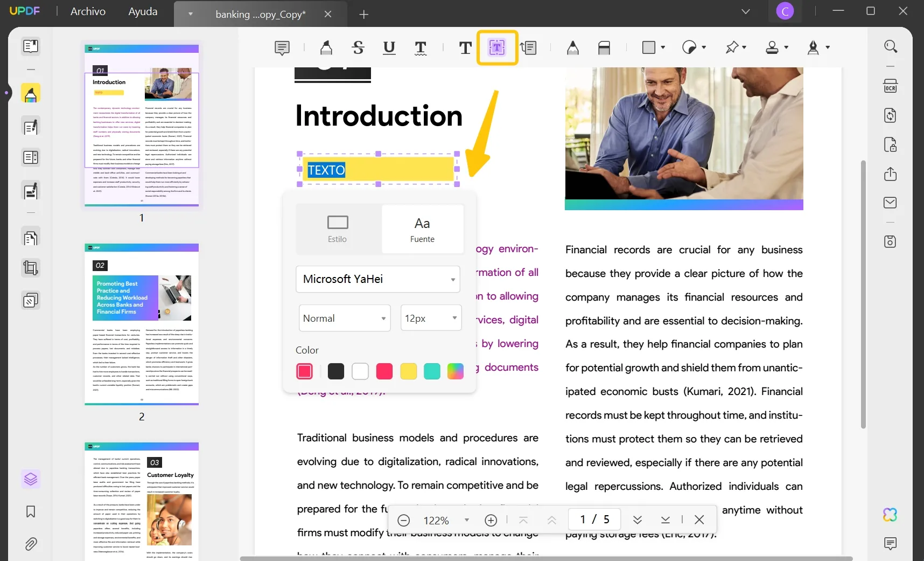Switch to the Estilo tab
The width and height of the screenshot is (924, 561).
(x=338, y=229)
